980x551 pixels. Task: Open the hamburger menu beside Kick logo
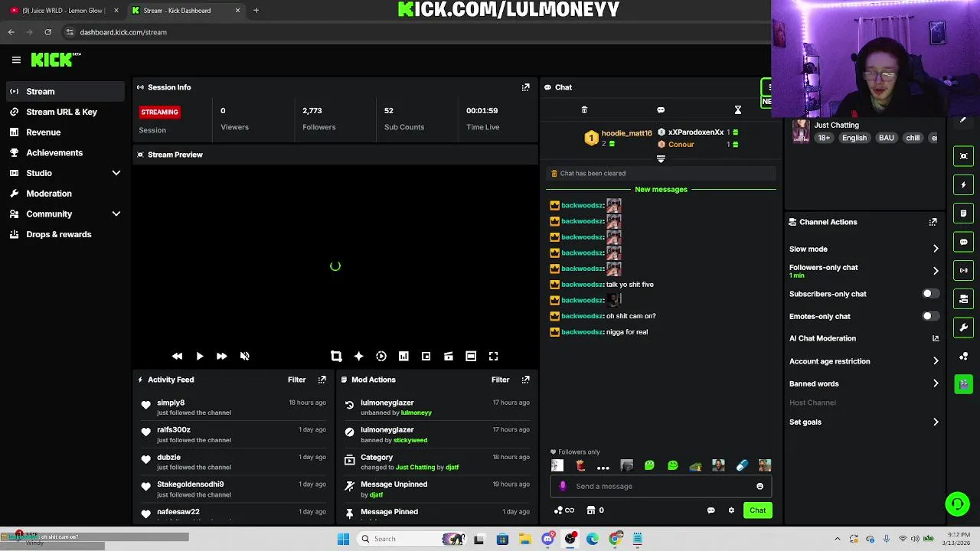click(x=16, y=60)
